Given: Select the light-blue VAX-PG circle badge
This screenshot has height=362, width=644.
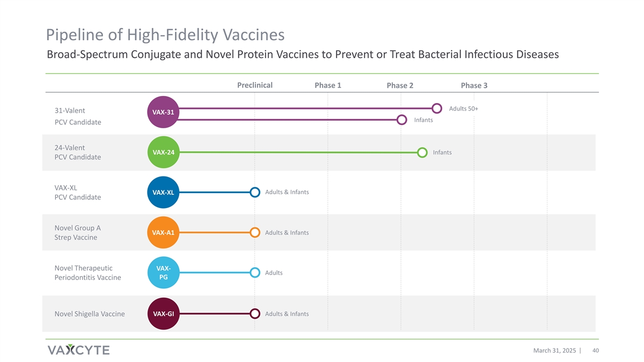Looking at the screenshot, I should pyautogui.click(x=163, y=272).
